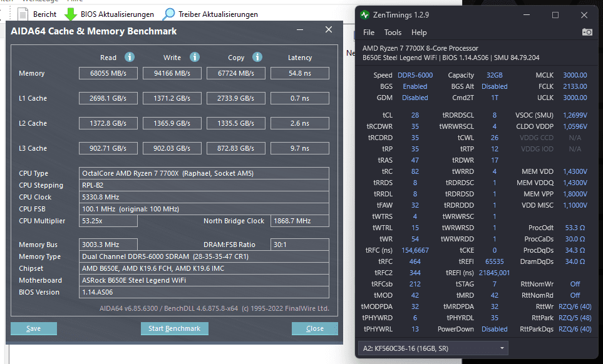The image size is (603, 364).
Task: Click the DRAM:FSB Ratio field 30:1
Action: click(x=299, y=245)
